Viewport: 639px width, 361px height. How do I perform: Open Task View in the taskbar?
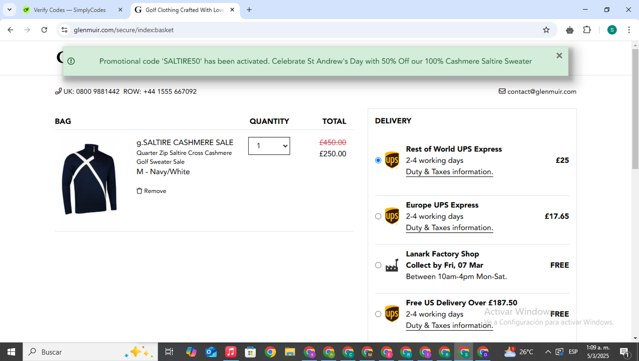[x=169, y=352]
